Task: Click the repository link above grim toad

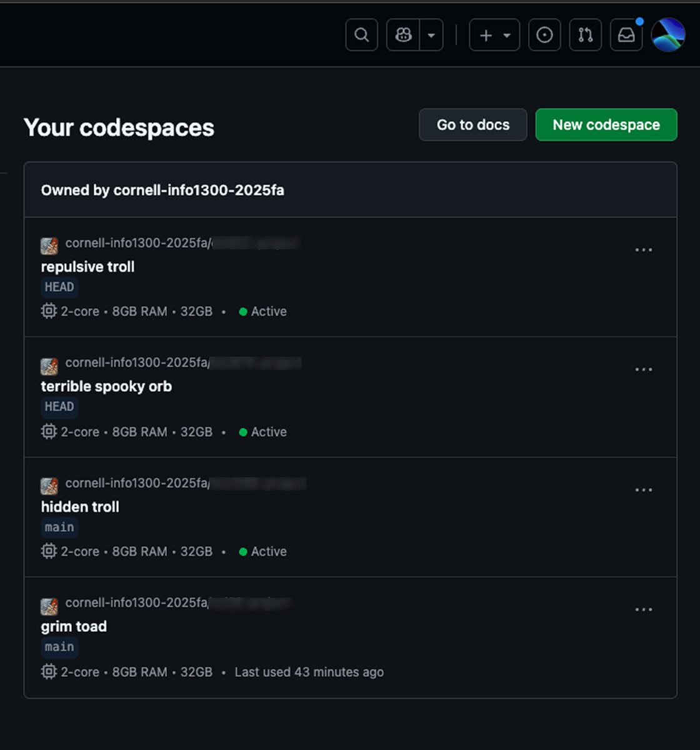Action: 179,602
